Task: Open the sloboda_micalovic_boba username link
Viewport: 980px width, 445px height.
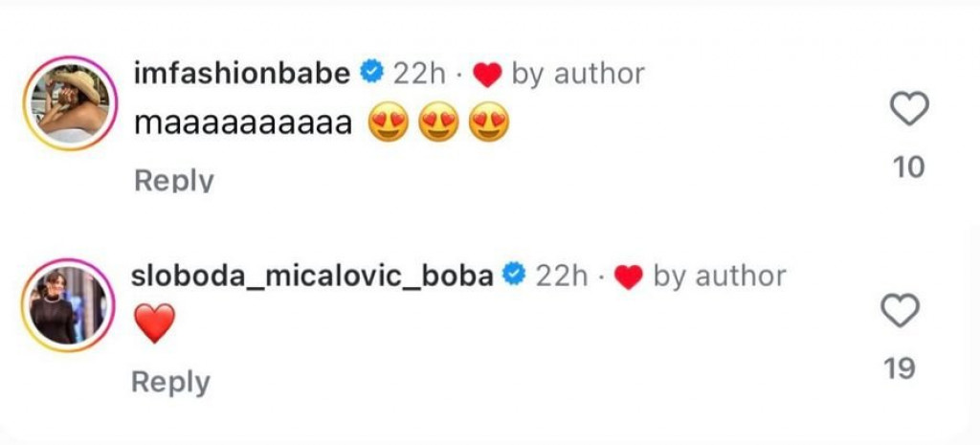Action: pyautogui.click(x=312, y=276)
